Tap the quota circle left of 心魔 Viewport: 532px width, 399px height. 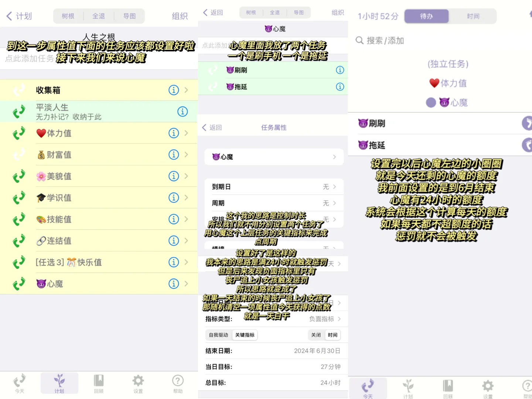tap(431, 102)
